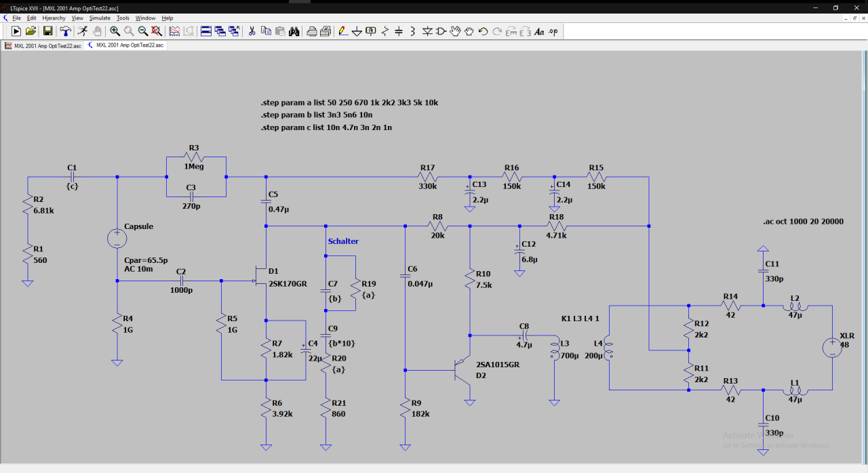Screen dimensions: 868x473
Task: Click the 'XLR' voltage source label
Action: click(x=847, y=336)
